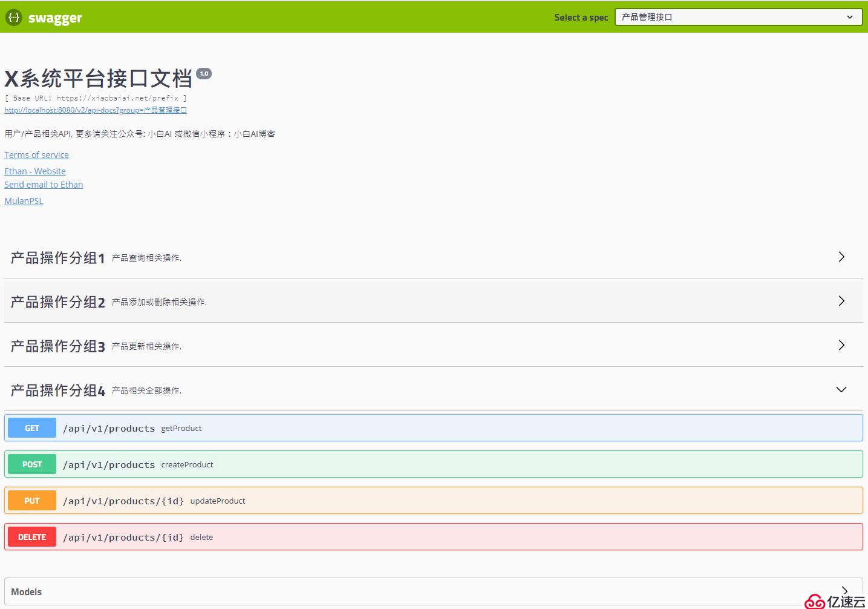Click the 产品操作分组4 heading
Image resolution: width=868 pixels, height=609 pixels.
coord(58,390)
